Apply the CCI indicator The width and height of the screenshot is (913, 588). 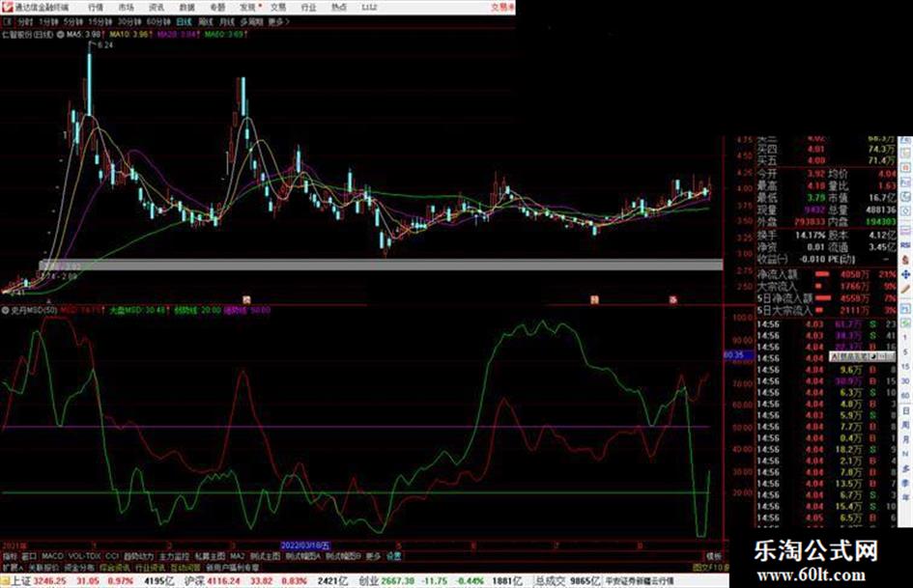(x=112, y=556)
